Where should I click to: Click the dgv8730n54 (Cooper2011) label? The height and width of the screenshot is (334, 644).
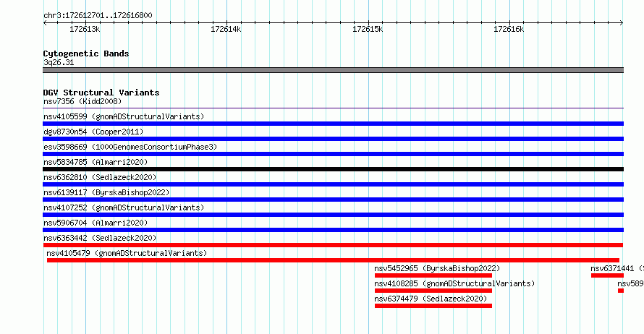click(x=93, y=132)
